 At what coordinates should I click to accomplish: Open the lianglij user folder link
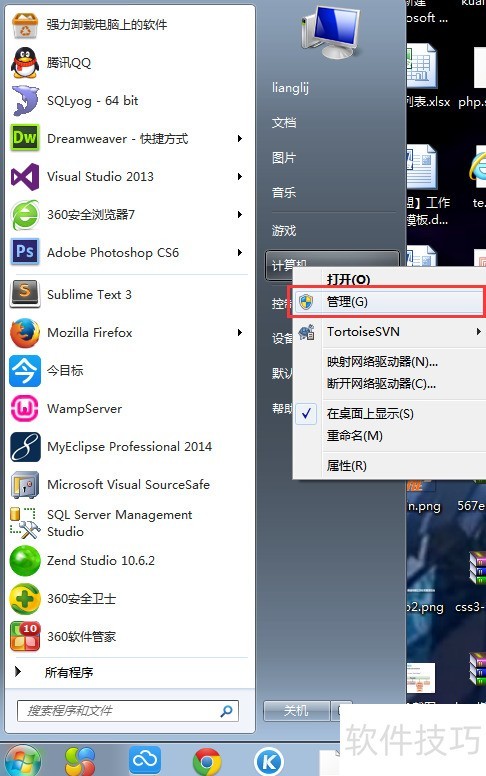pyautogui.click(x=290, y=88)
